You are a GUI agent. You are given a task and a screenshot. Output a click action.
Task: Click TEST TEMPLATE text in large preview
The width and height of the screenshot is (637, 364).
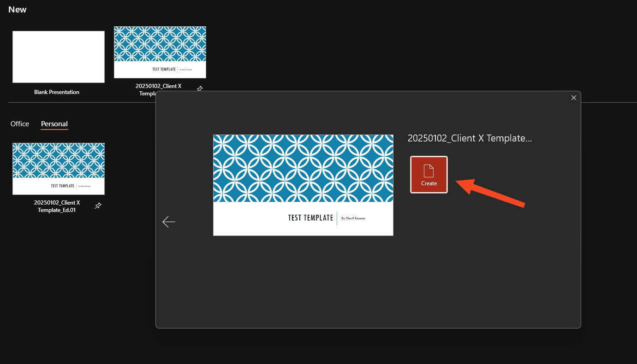click(x=310, y=218)
